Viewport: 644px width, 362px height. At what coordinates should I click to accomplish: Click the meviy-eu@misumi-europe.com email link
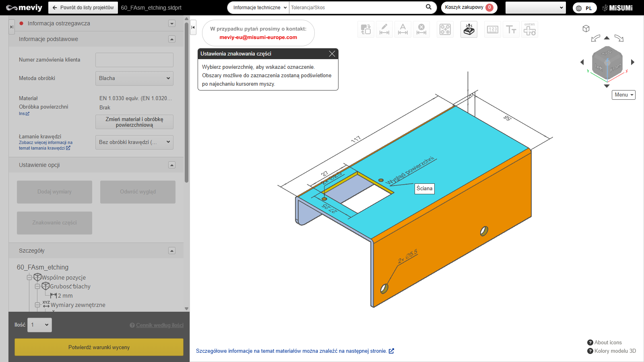[258, 37]
